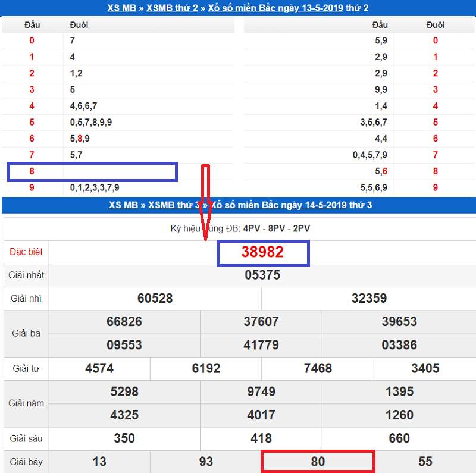The image size is (476, 473).
Task: Open Xổ số miền Bắc ngày 14-5-2019 link
Action: [280, 205]
